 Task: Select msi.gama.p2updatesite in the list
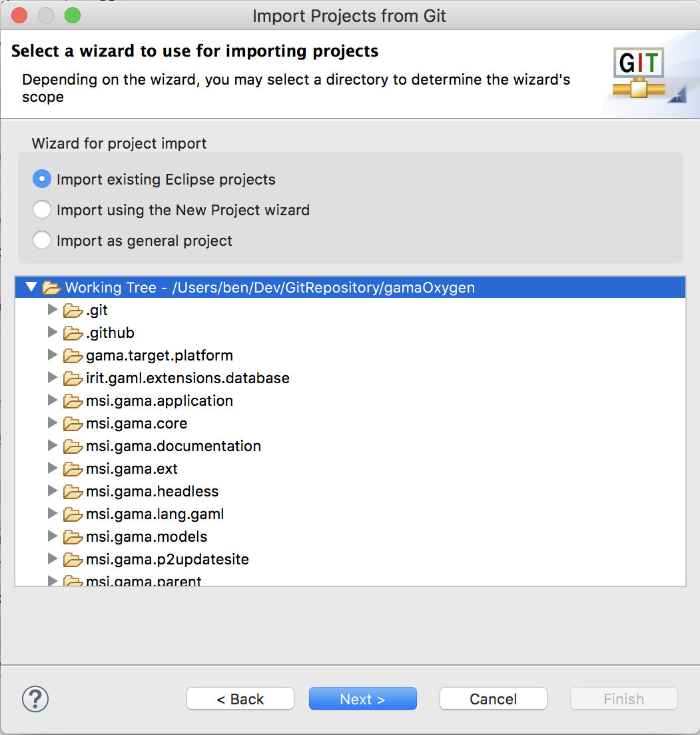click(x=167, y=560)
